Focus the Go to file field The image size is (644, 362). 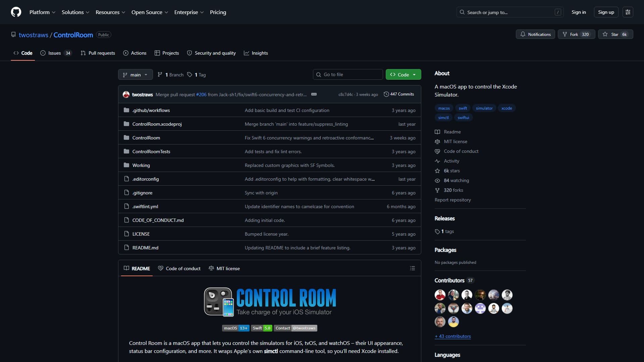click(x=348, y=74)
